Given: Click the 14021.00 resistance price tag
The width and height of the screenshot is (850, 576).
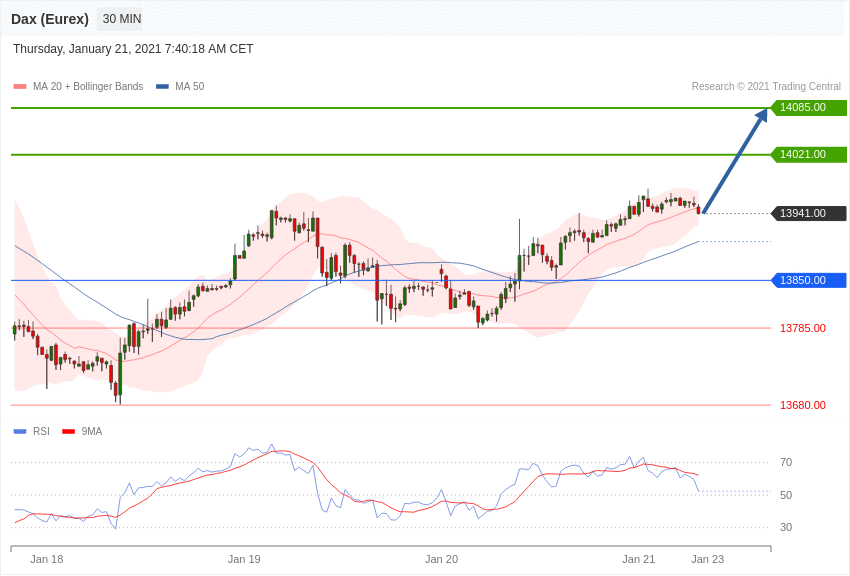Looking at the screenshot, I should click(x=808, y=154).
